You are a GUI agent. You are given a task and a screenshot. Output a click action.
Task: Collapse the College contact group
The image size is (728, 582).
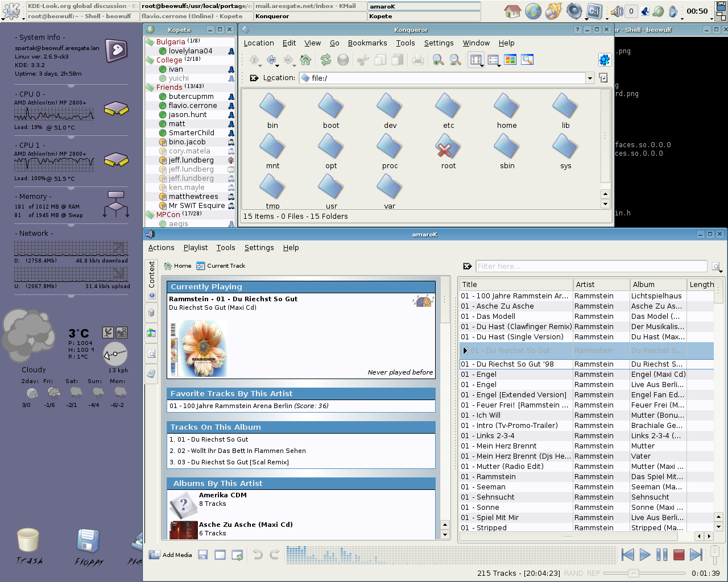pos(150,60)
